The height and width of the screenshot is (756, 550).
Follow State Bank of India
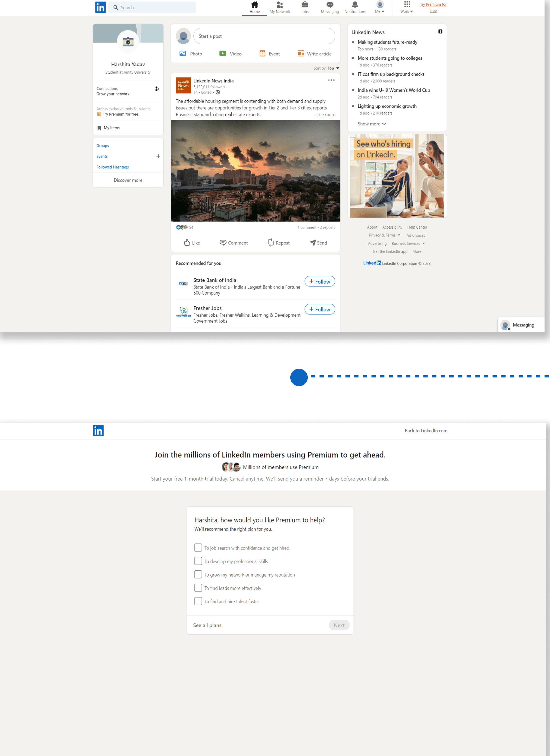point(319,281)
